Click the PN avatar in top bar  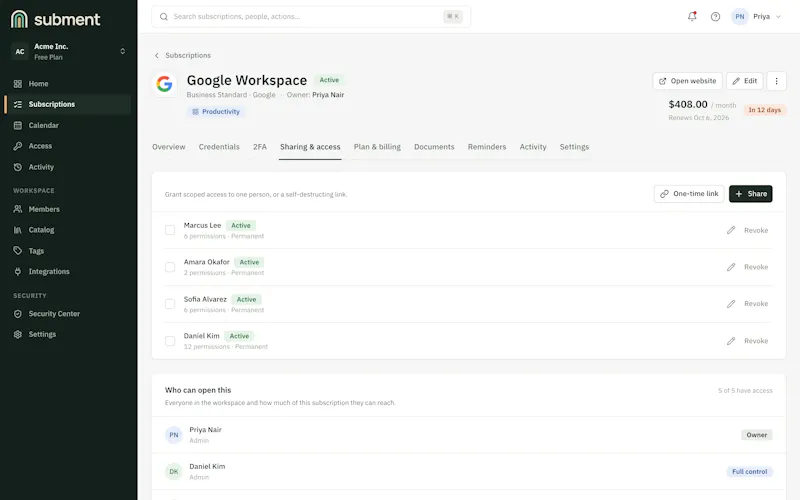click(x=739, y=16)
